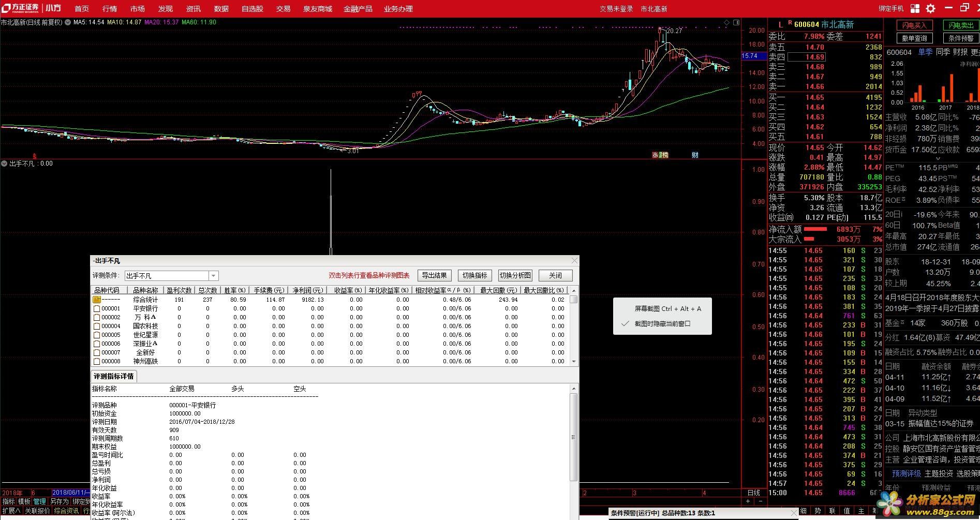This screenshot has width=980, height=520.
Task: Click 模板 tab at bottom left
Action: tap(24, 501)
